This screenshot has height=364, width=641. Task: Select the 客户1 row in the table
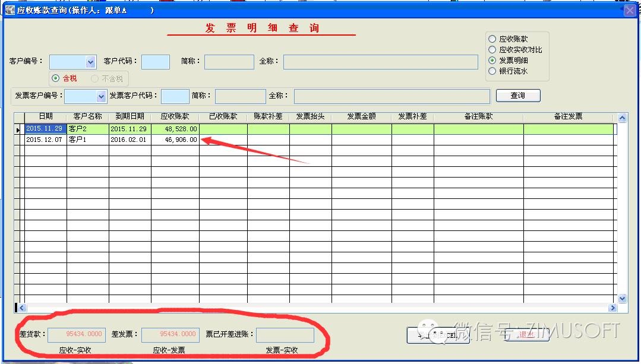(87, 140)
